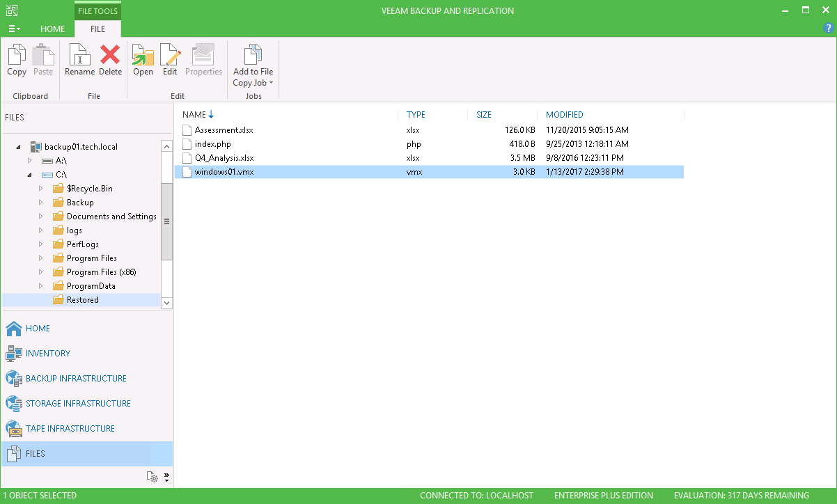Sort by the MODIFIED column header
Image resolution: width=837 pixels, height=504 pixels.
click(x=565, y=115)
